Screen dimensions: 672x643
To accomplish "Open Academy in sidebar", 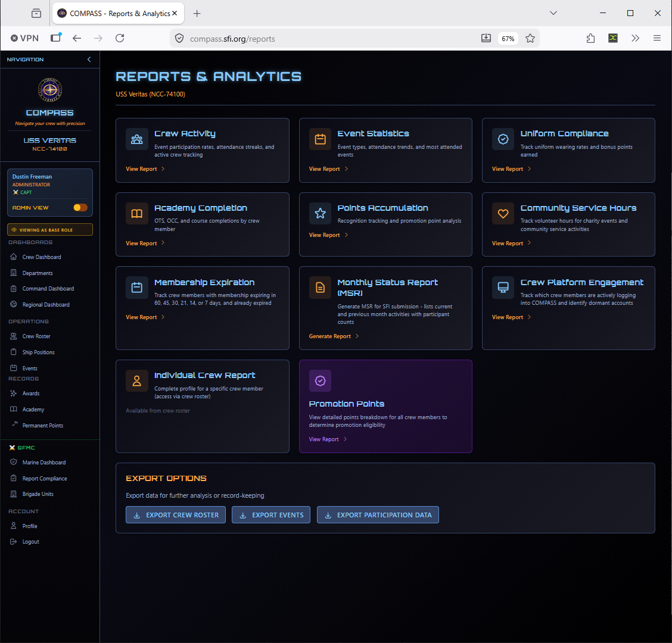I will coord(33,410).
